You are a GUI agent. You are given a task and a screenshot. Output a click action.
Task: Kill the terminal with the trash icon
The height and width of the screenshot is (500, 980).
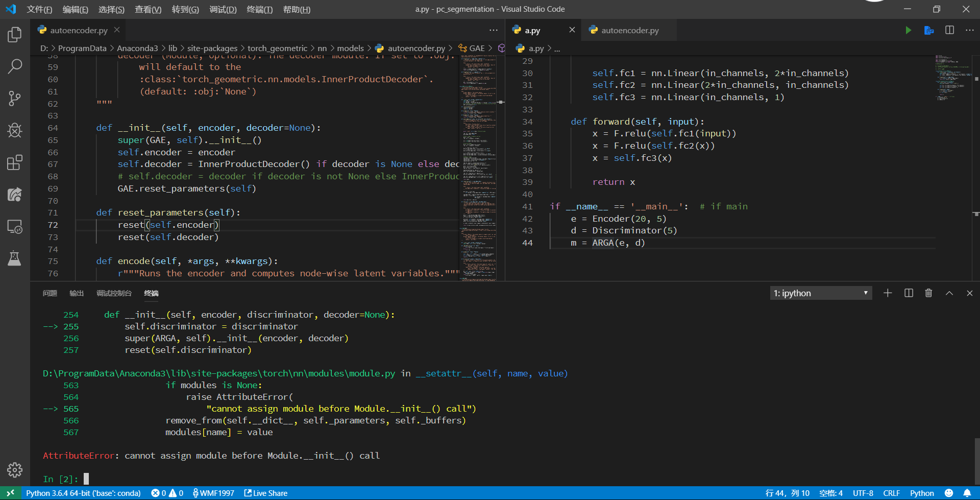coord(928,293)
